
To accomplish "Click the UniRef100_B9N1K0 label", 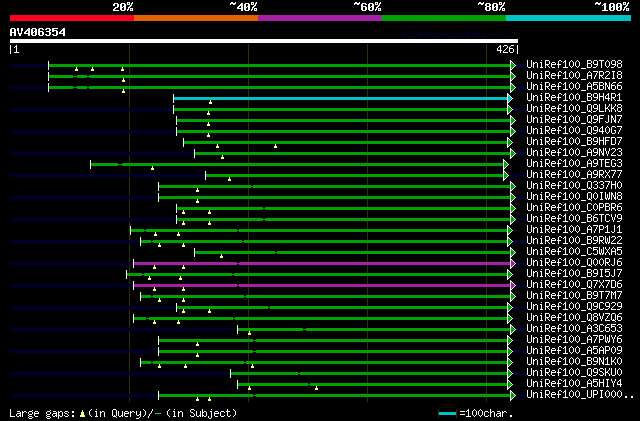I will 574,362.
